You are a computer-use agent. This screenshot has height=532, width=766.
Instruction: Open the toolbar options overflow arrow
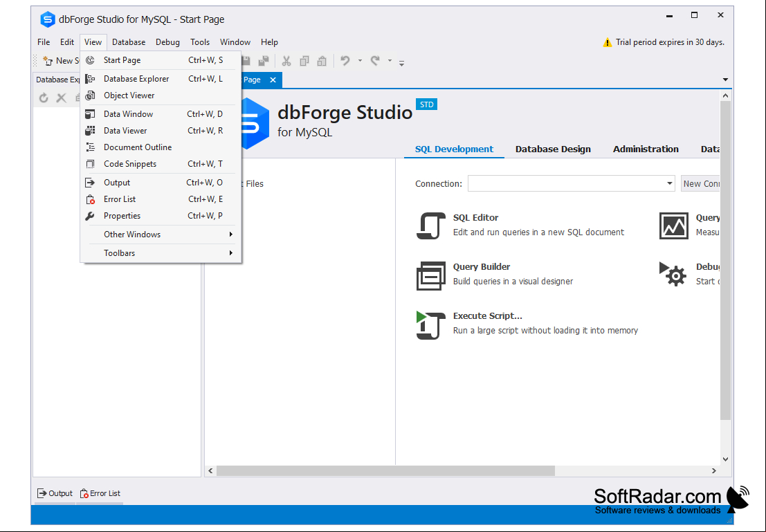(x=401, y=63)
